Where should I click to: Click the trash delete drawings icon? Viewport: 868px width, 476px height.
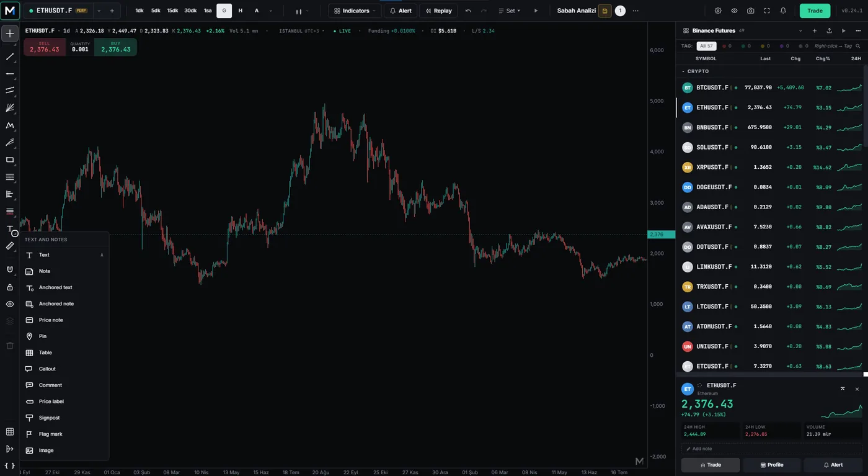click(10, 345)
